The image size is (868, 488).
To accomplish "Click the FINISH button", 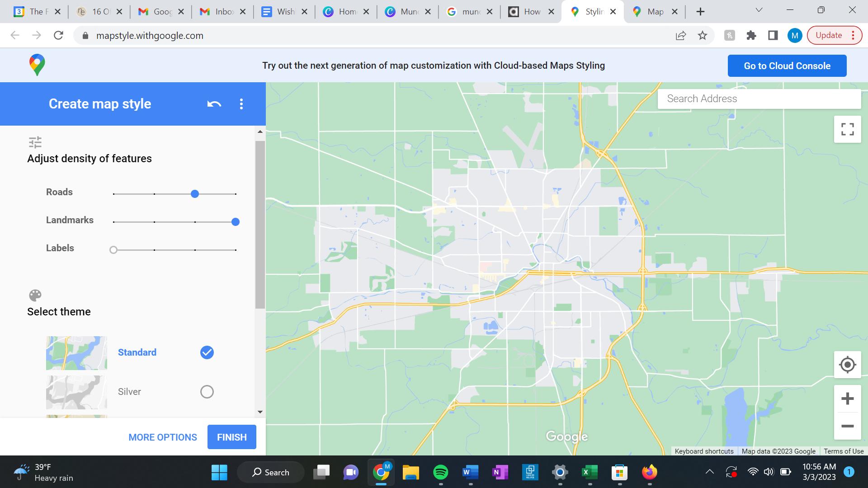I will point(231,437).
